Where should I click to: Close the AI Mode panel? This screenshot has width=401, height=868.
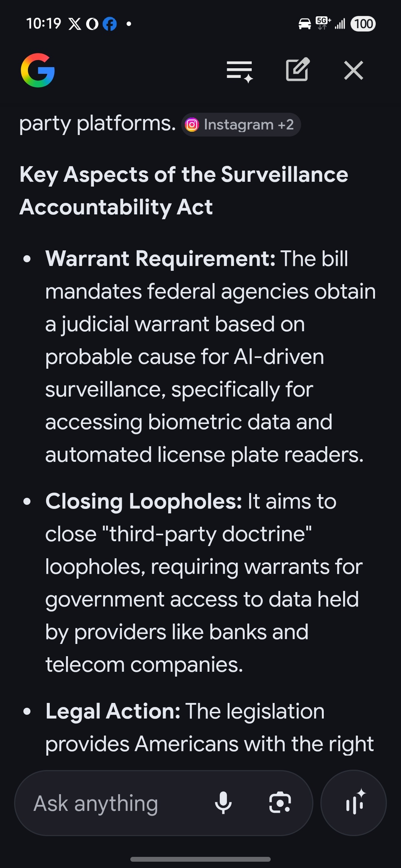click(x=353, y=70)
